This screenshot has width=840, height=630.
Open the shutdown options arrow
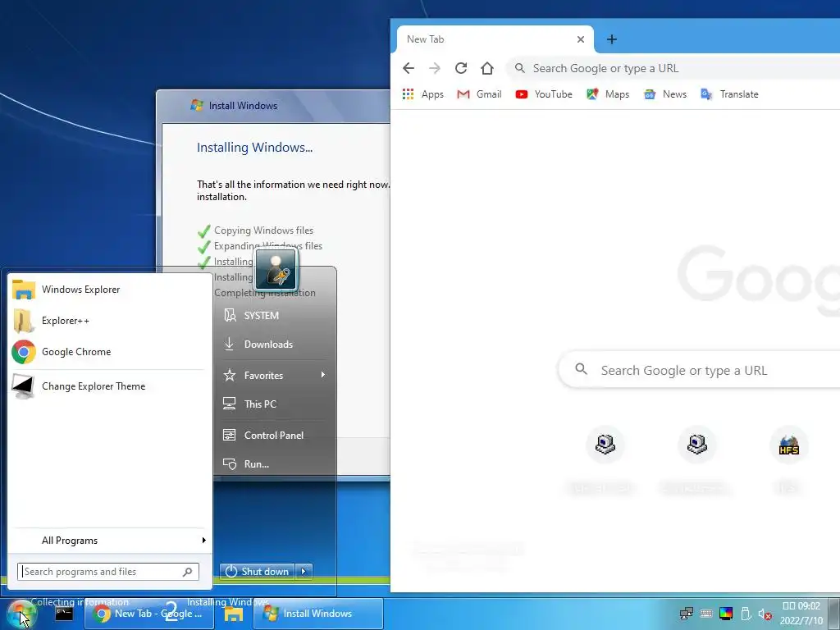pos(304,572)
